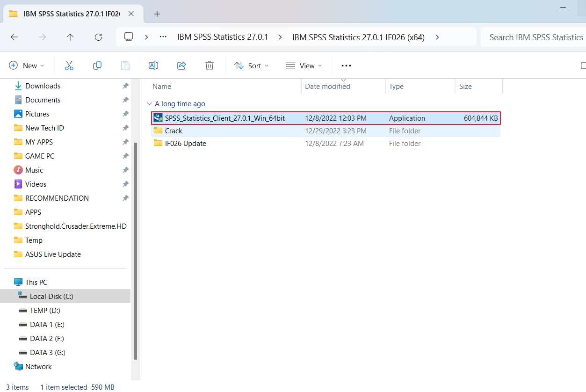Screen dimensions: 586x392
Task: Select the Cut icon in the toolbar
Action: [69, 65]
